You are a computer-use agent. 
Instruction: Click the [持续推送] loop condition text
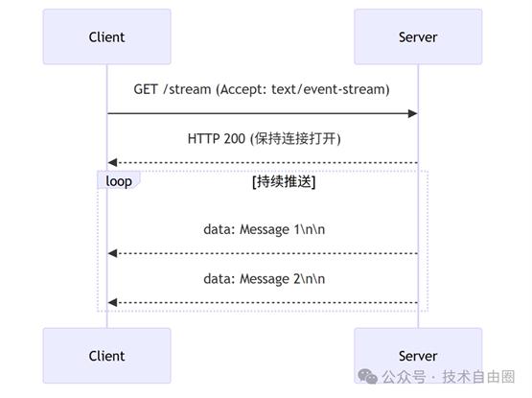click(284, 181)
